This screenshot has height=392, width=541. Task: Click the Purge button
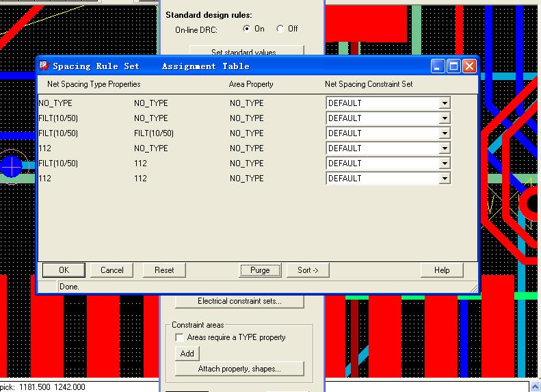coord(260,270)
